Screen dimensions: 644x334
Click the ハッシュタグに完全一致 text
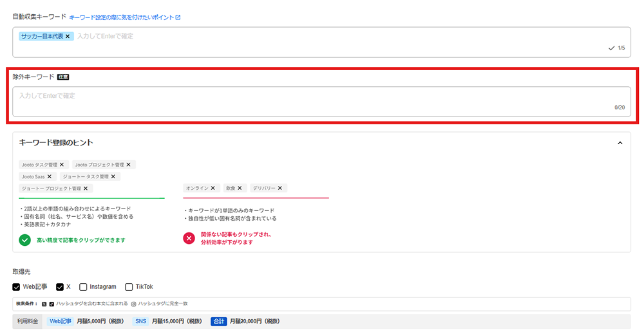pyautogui.click(x=163, y=304)
